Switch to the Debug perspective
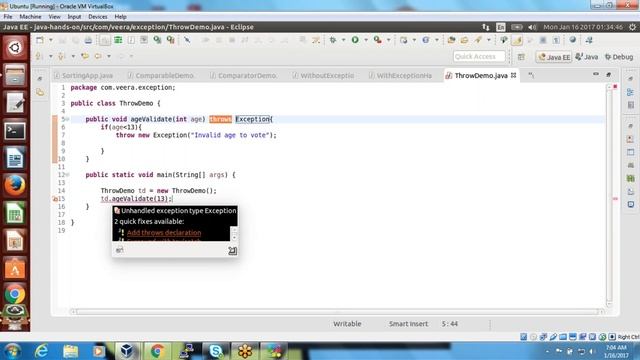This screenshot has height=360, width=640. tap(619, 57)
